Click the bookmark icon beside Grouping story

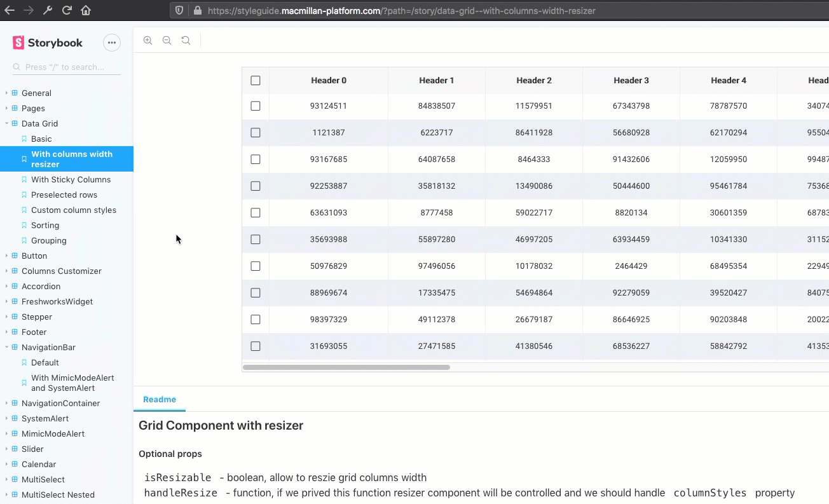[x=24, y=240]
